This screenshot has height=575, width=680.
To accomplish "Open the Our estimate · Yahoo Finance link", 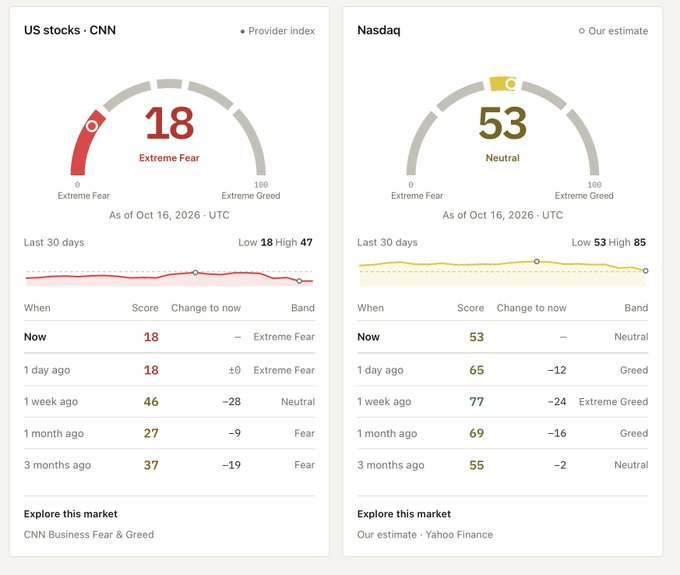I will coord(425,535).
